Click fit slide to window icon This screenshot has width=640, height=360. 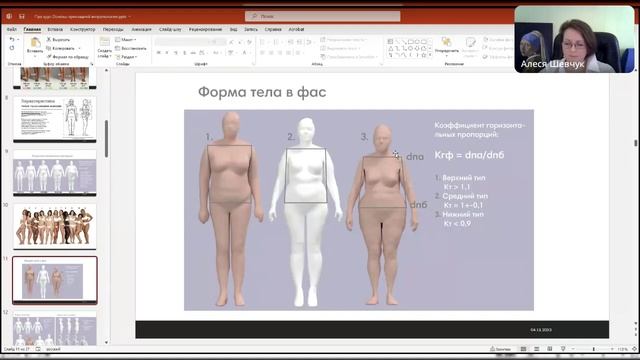[635, 349]
